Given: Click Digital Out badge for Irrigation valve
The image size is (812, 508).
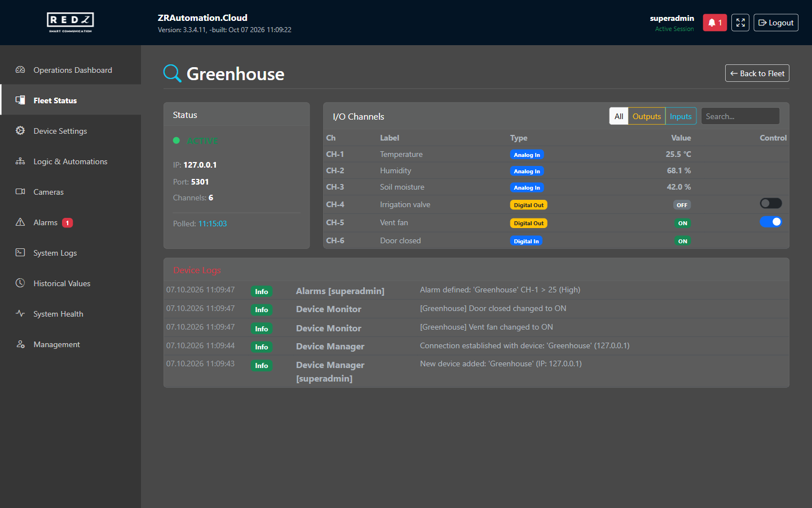Looking at the screenshot, I should [529, 205].
